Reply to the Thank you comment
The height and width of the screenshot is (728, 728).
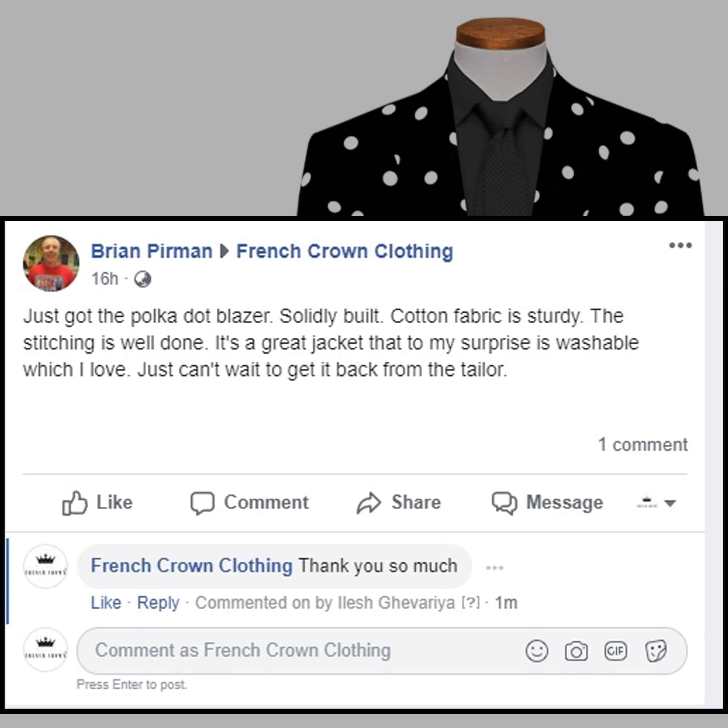(158, 603)
